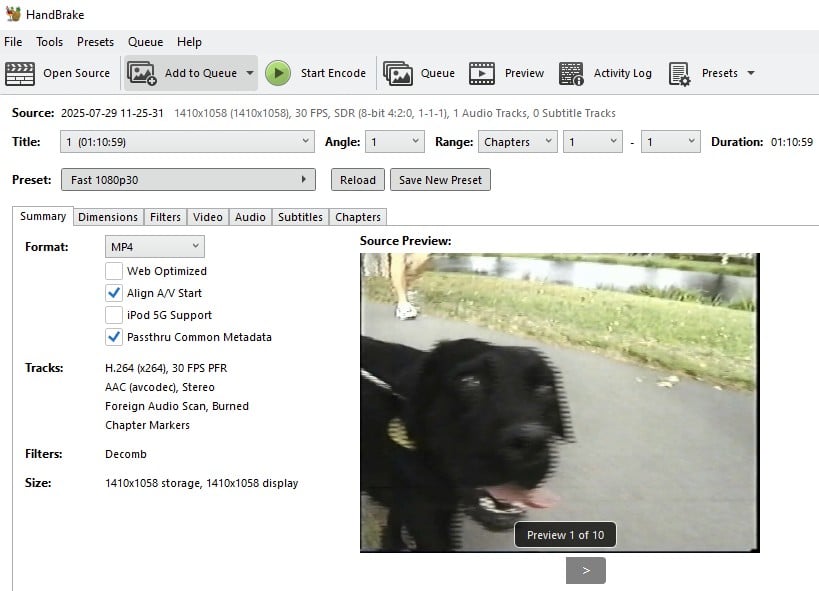This screenshot has width=819, height=591.
Task: Click the HandBrake app logo in title bar
Action: [13, 14]
